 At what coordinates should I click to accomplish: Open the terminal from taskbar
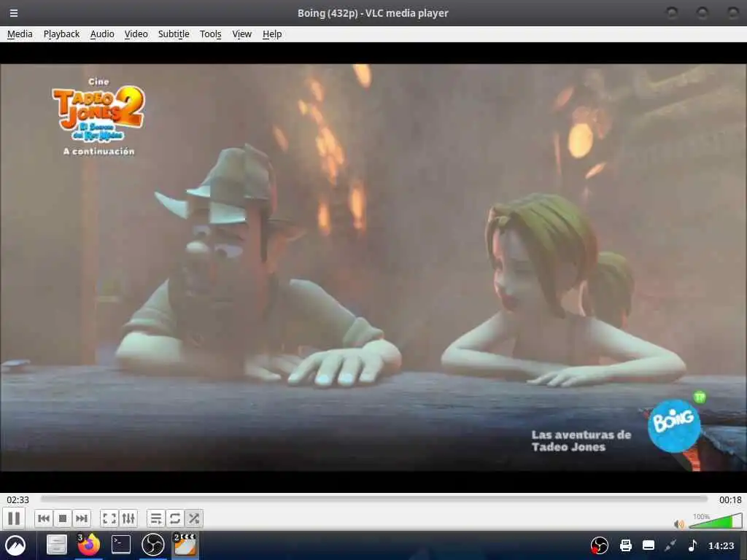(121, 545)
